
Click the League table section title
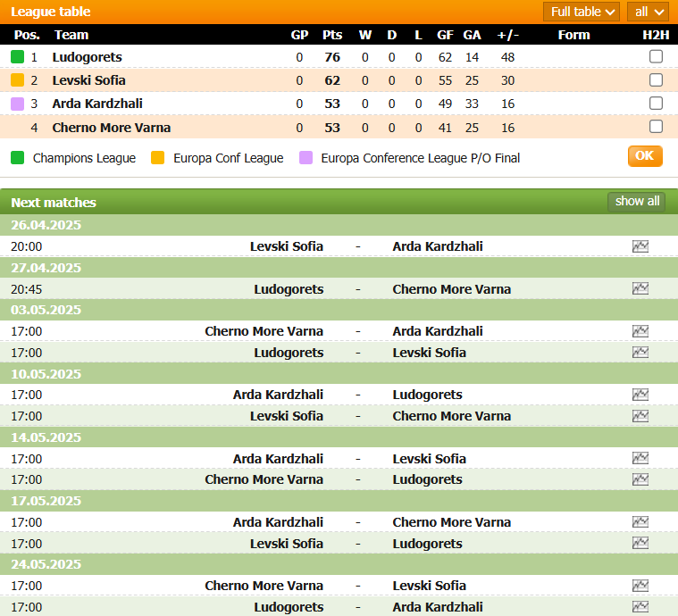tap(51, 12)
